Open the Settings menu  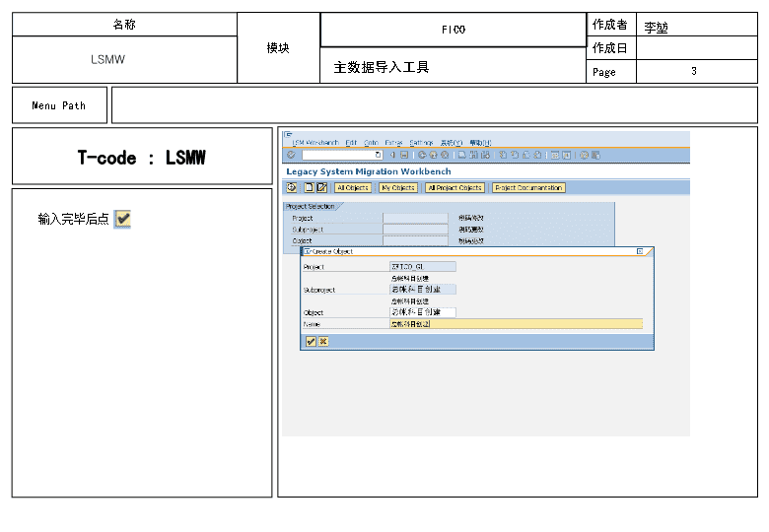point(421,143)
